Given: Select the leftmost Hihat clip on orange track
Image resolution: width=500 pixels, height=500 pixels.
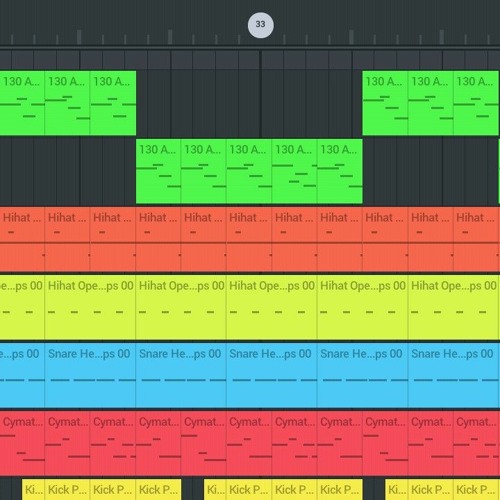Looking at the screenshot, I should (x=22, y=239).
